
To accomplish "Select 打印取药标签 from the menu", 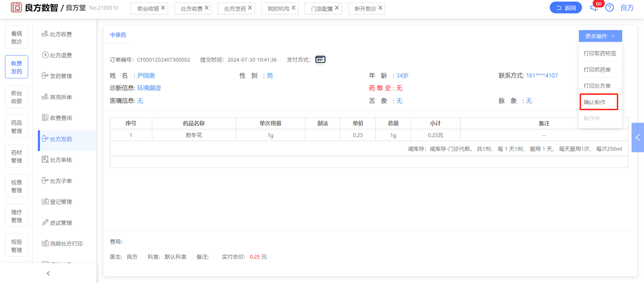I will [x=600, y=53].
